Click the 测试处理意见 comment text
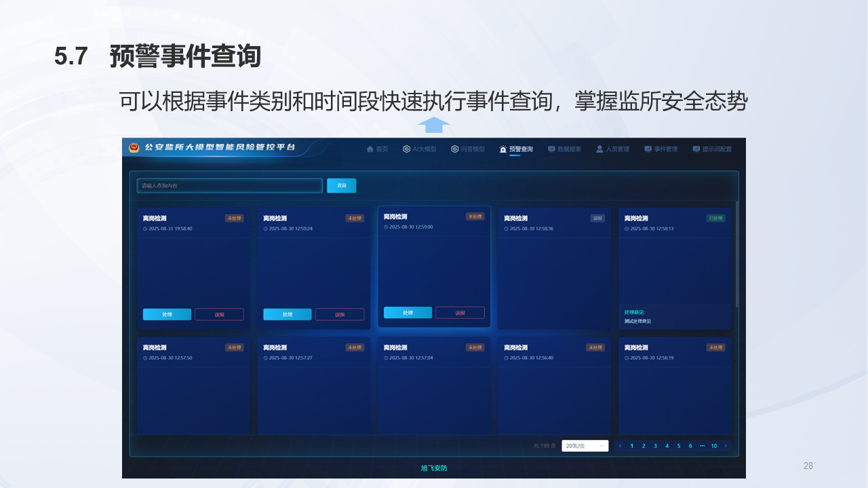Image resolution: width=868 pixels, height=488 pixels. coord(637,321)
